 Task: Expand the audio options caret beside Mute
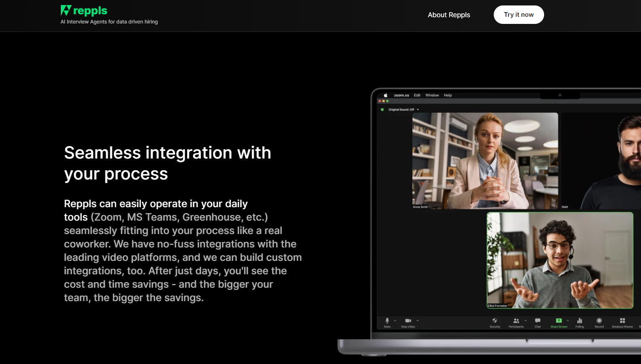pos(395,320)
